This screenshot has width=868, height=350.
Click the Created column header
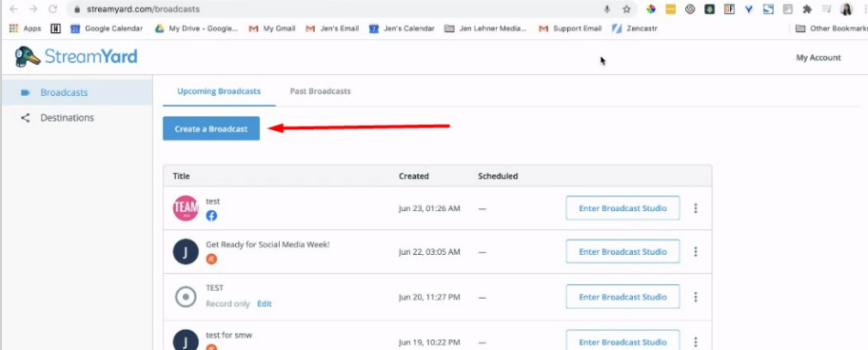click(413, 176)
